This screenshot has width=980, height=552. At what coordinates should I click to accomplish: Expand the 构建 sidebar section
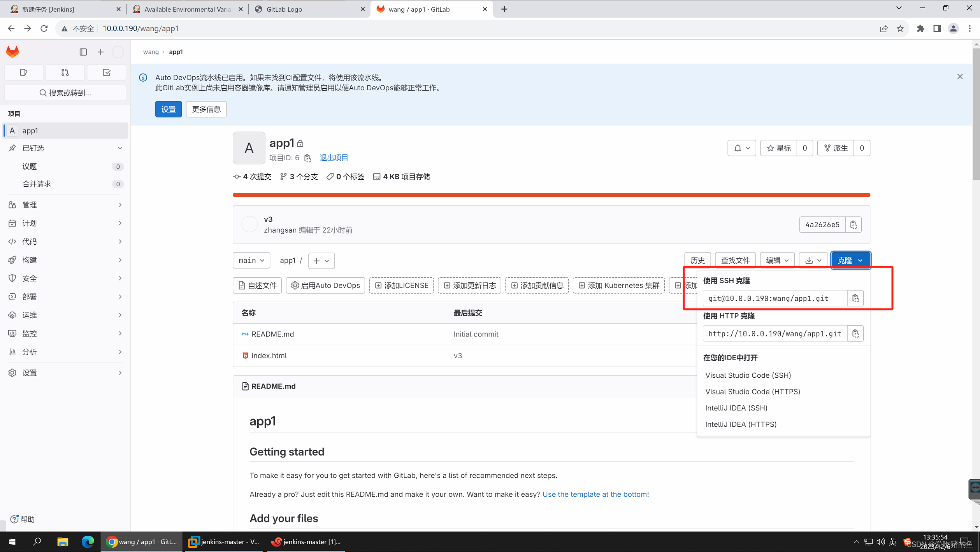tap(65, 260)
